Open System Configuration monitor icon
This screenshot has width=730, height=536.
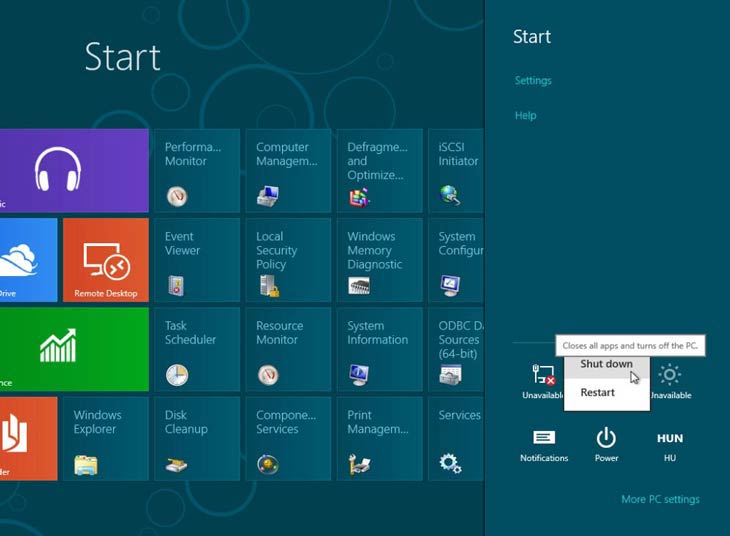[450, 285]
